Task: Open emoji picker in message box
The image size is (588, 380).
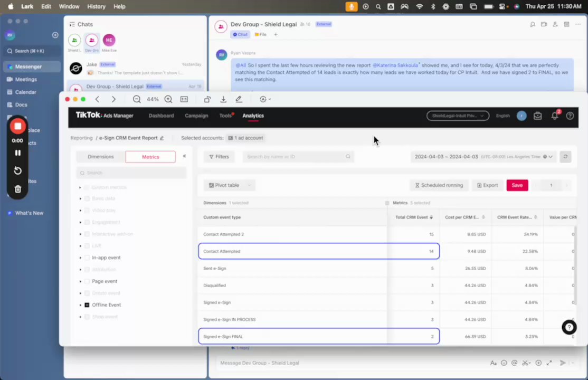Action: point(504,363)
